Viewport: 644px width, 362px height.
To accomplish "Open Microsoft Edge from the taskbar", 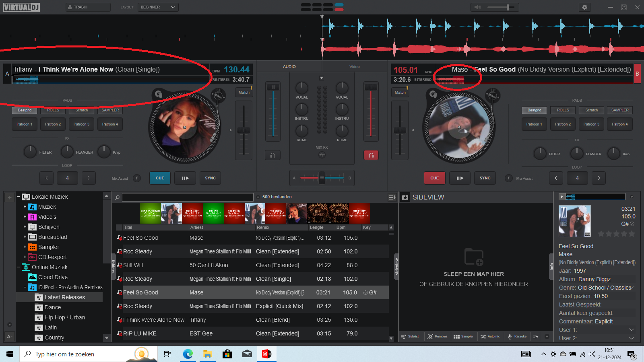I will coord(188,354).
